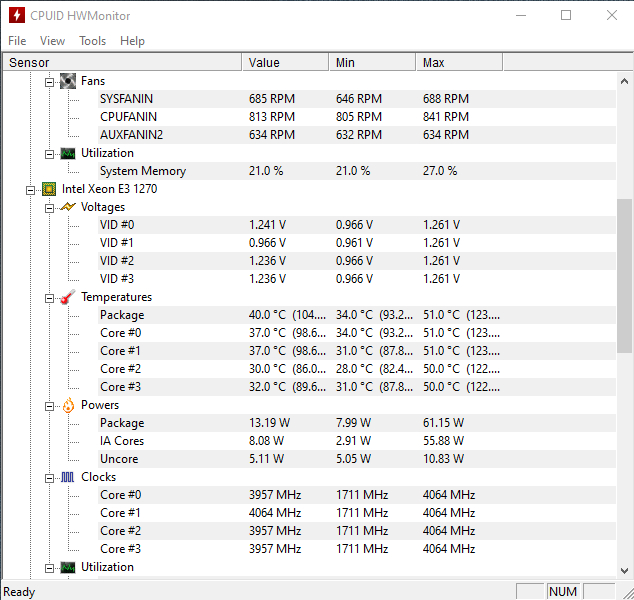This screenshot has height=600, width=634.
Task: Click the NUM indicator in status bar
Action: 562,592
